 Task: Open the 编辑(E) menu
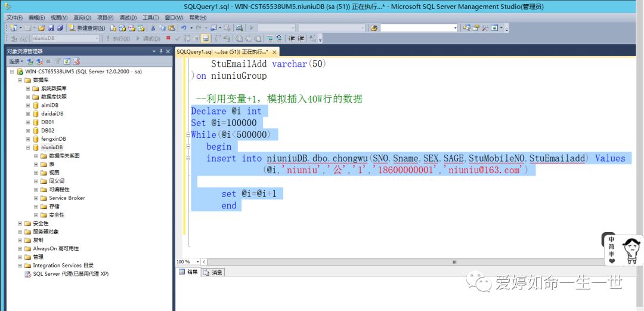tap(36, 17)
